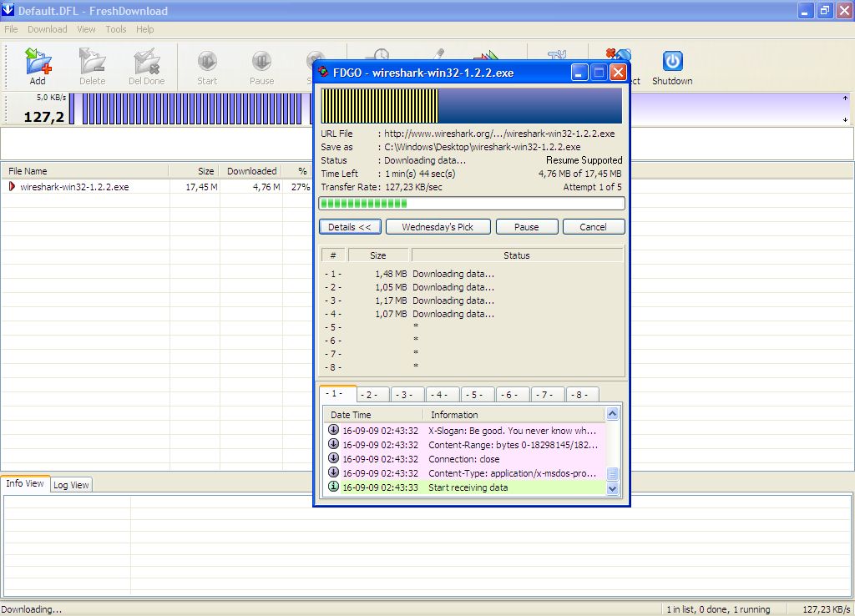Click the Status column header in details
855x616 pixels.
517,255
